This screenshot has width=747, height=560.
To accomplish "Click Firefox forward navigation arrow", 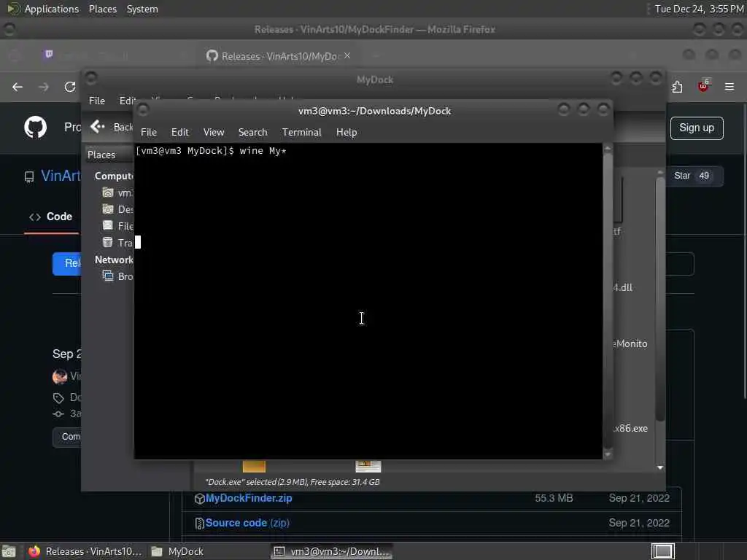I will click(x=44, y=87).
